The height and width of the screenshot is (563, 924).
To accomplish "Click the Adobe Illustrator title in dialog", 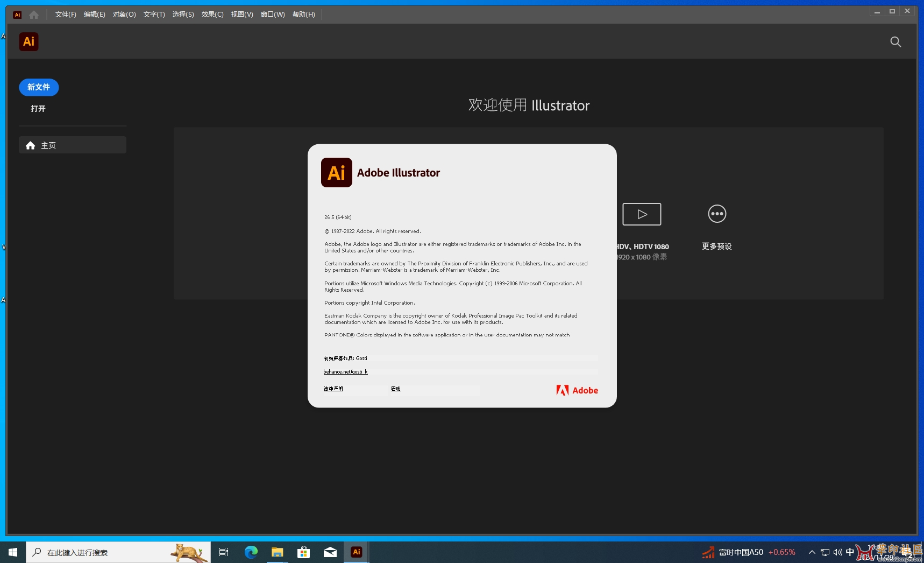I will tap(399, 173).
